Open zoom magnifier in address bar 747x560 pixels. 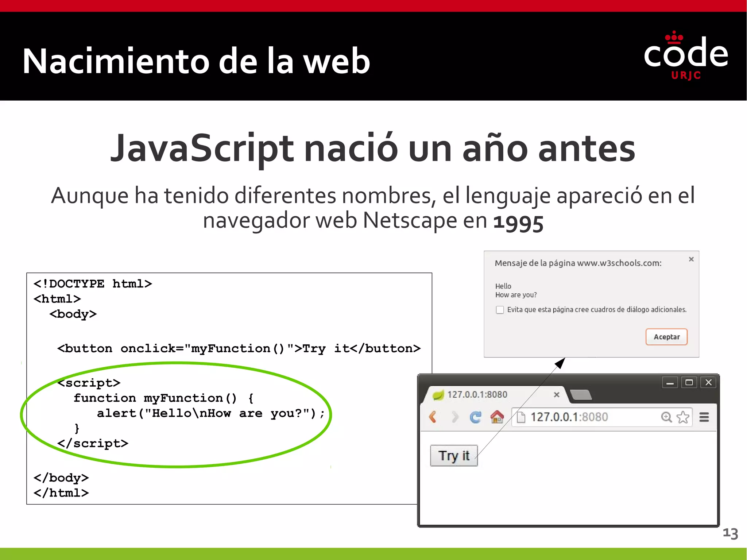coord(666,417)
